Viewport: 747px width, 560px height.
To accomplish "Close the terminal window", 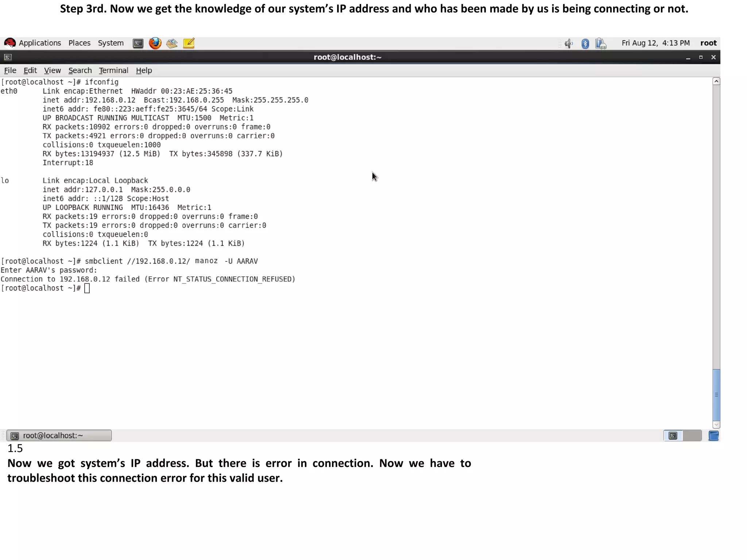I will 713,57.
